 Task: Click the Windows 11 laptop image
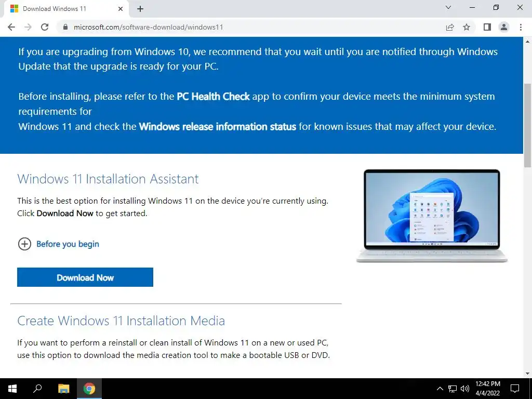(432, 216)
